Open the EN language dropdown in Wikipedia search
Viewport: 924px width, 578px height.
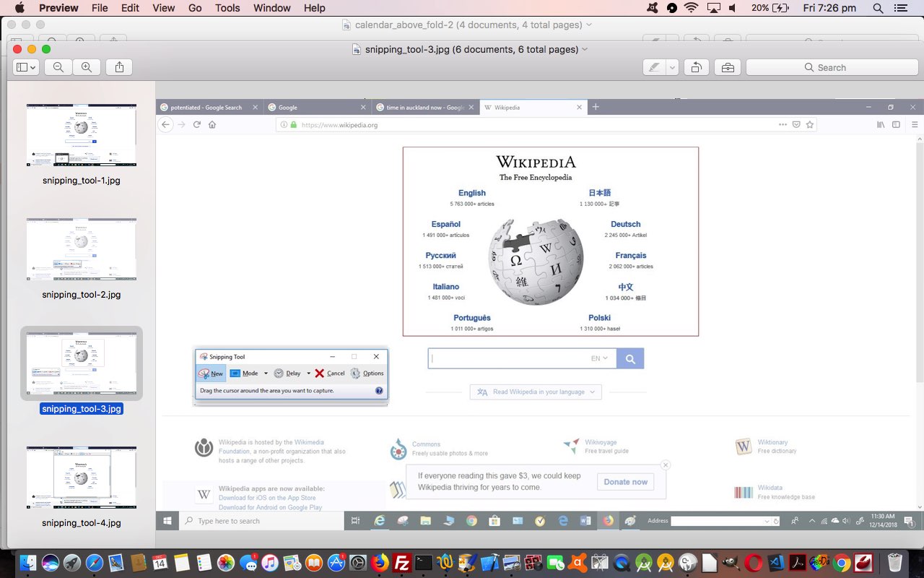tap(599, 358)
